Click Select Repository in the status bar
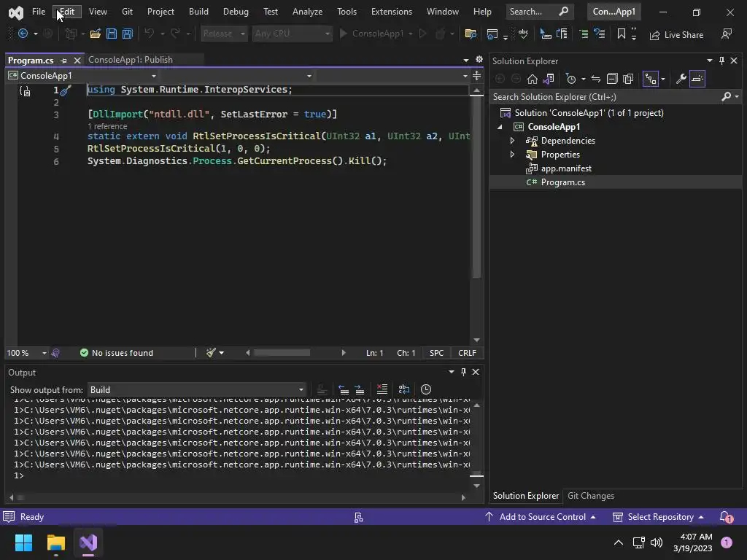Viewport: 747px width, 560px height. [658, 517]
